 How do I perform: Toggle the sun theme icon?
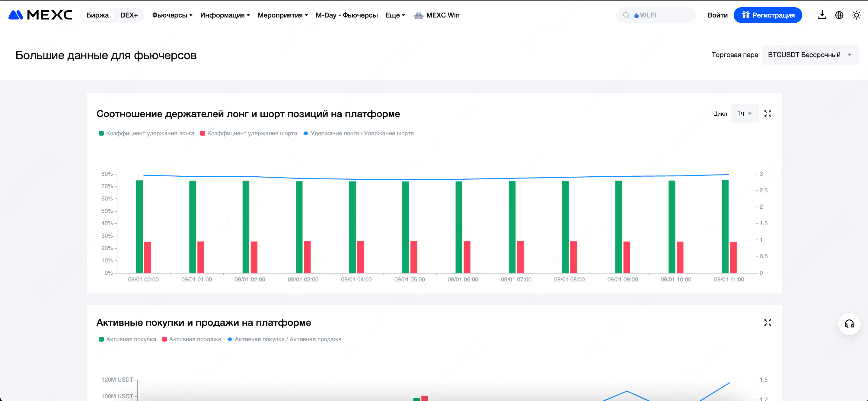(x=856, y=15)
